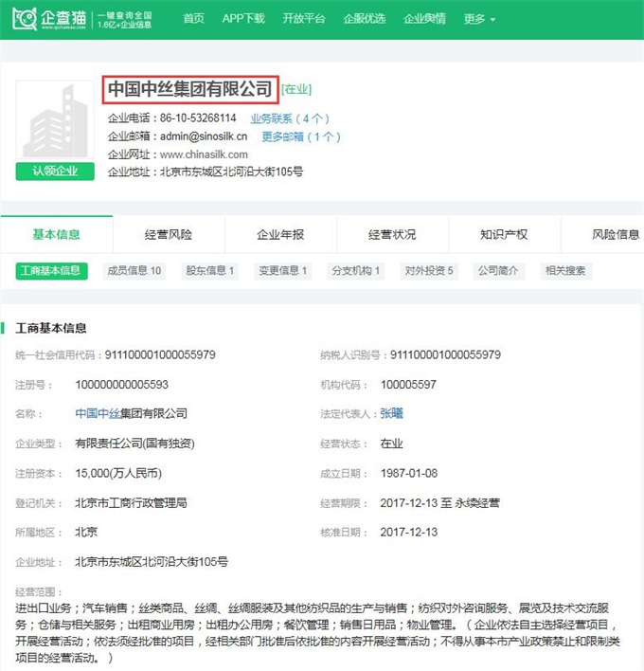This screenshot has width=644, height=671.
Task: Expand the 更多 dropdown menu
Action: click(479, 19)
